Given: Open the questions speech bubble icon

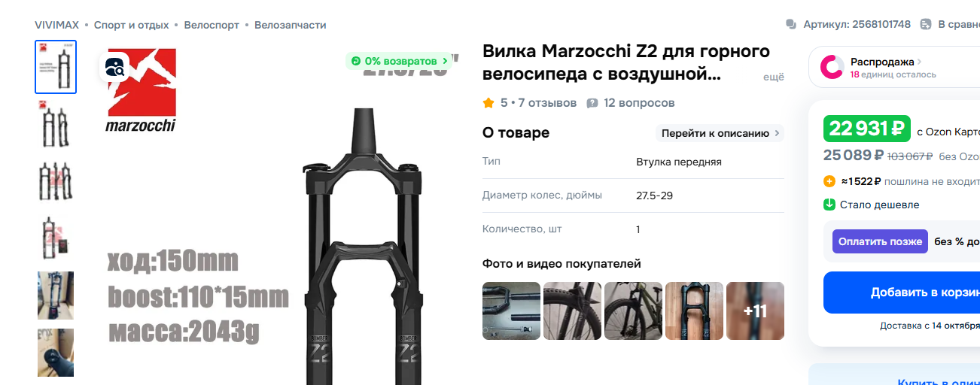Looking at the screenshot, I should [x=592, y=103].
